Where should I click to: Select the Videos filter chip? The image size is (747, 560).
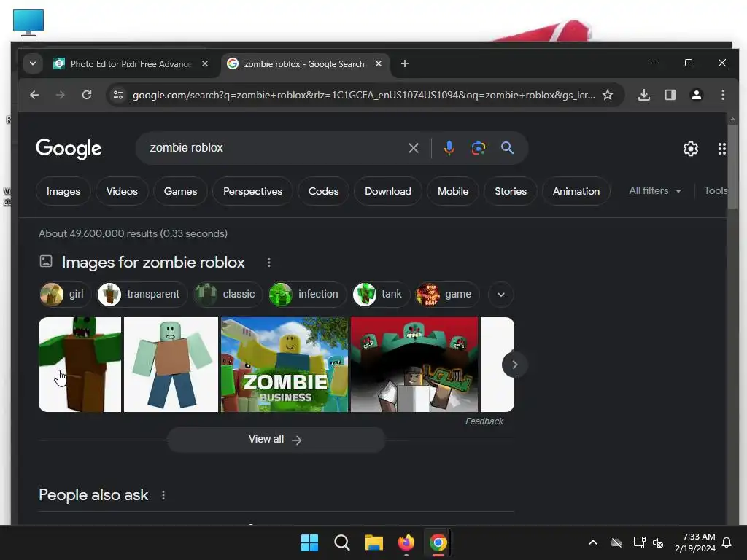122,191
